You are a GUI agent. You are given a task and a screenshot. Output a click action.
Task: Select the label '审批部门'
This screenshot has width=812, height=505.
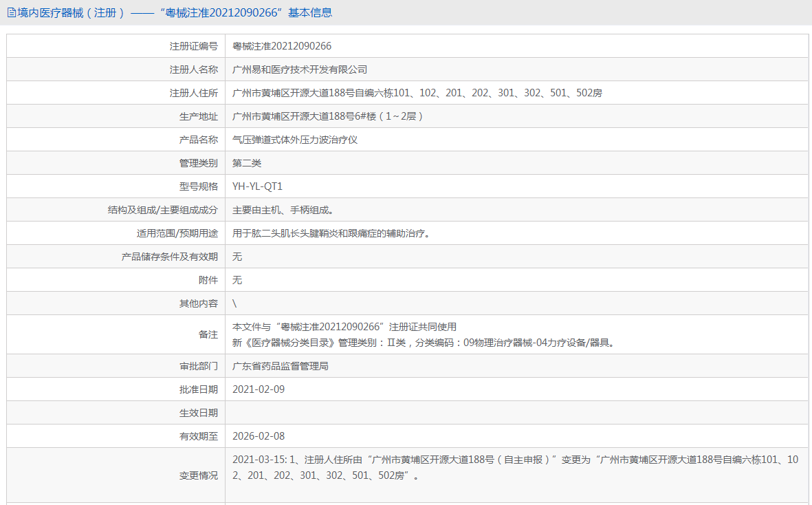[x=198, y=366]
